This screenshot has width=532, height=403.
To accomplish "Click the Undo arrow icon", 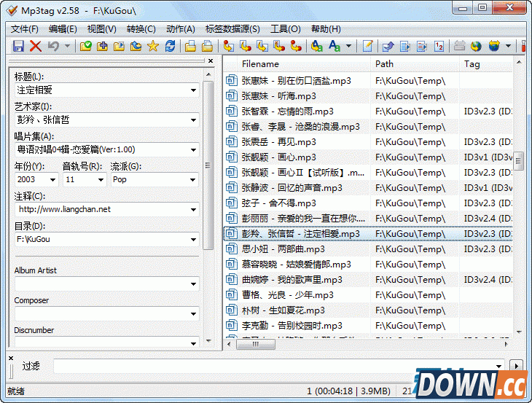I will 53,46.
